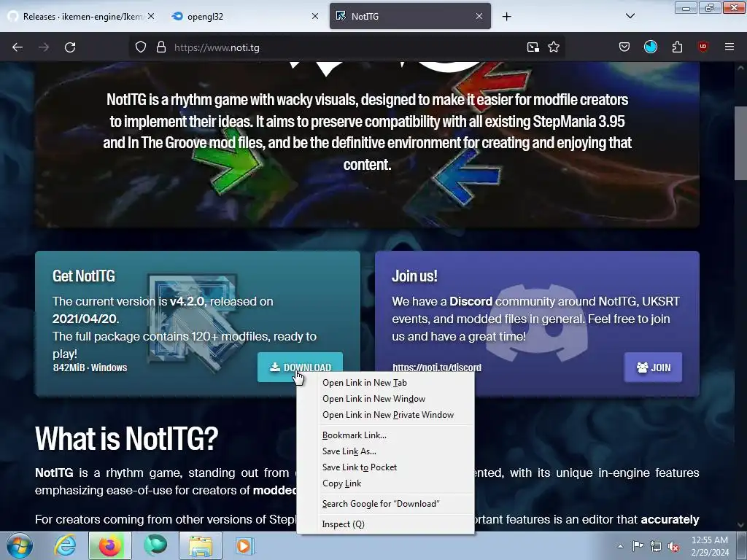Show hidden tray icons arrow
The image size is (747, 560).
click(620, 546)
